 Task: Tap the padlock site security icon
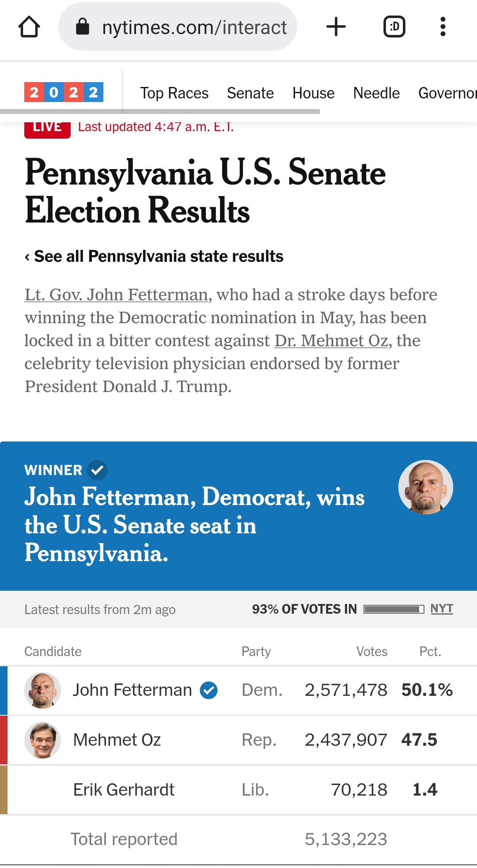pos(83,27)
